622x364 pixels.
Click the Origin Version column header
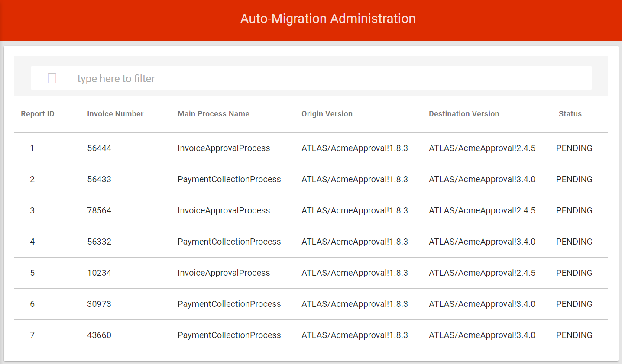(x=327, y=113)
